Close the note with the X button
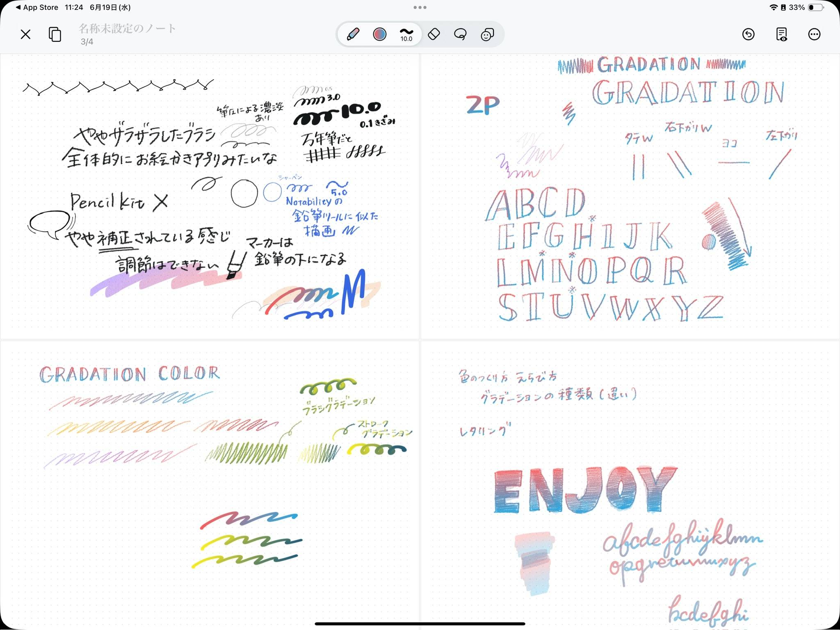 coord(25,34)
